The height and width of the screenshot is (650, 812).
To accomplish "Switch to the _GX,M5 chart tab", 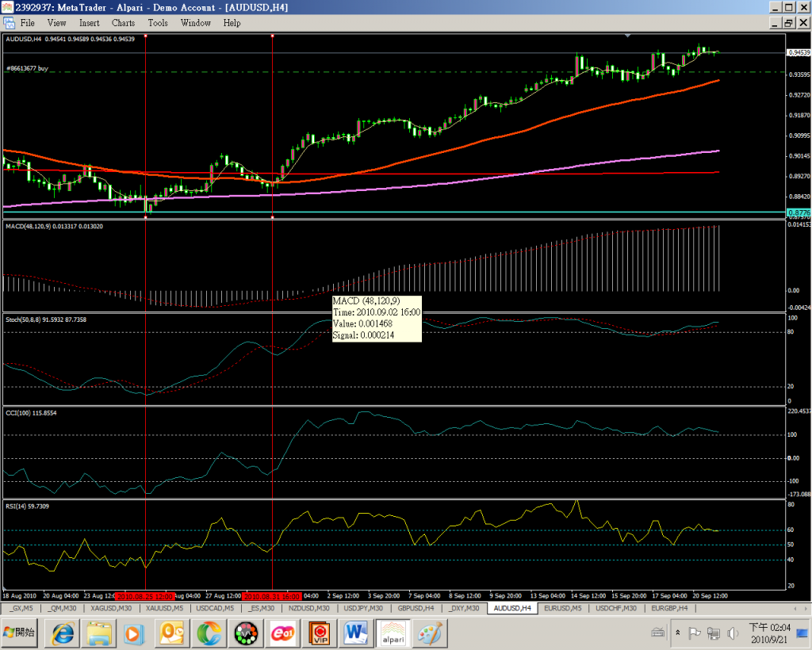I will 21,608.
